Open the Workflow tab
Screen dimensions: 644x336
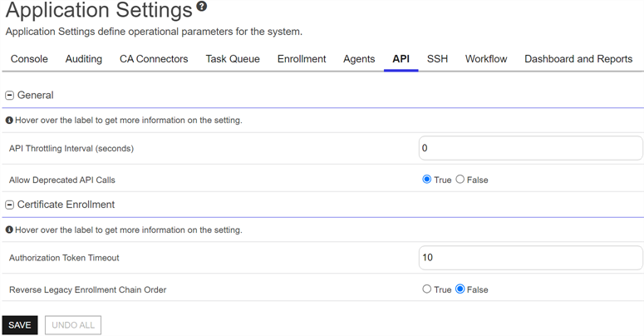pos(486,59)
